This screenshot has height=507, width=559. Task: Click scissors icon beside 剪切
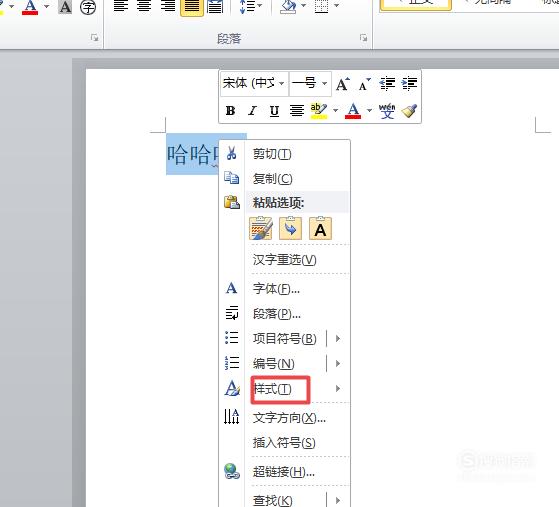[x=231, y=153]
